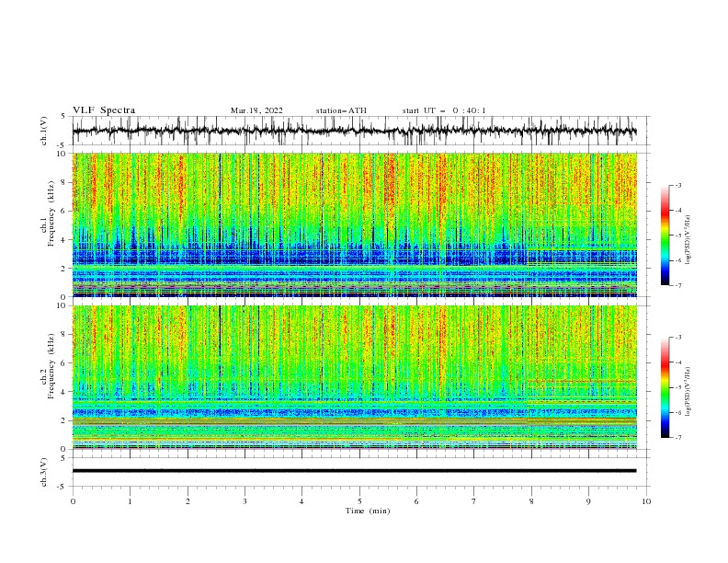Click the "-7" label on ch.2 color bar
This screenshot has height=563, width=728.
[x=677, y=438]
